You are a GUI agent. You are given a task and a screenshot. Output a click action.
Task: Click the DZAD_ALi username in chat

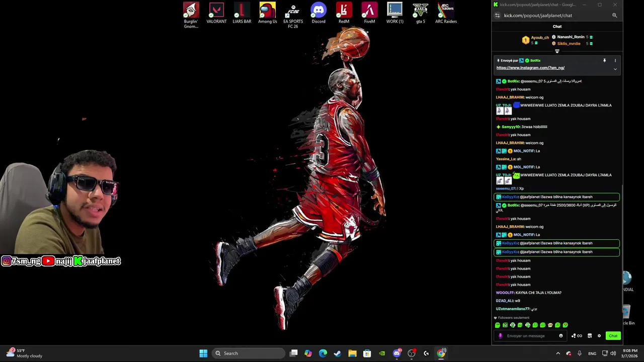click(x=505, y=301)
